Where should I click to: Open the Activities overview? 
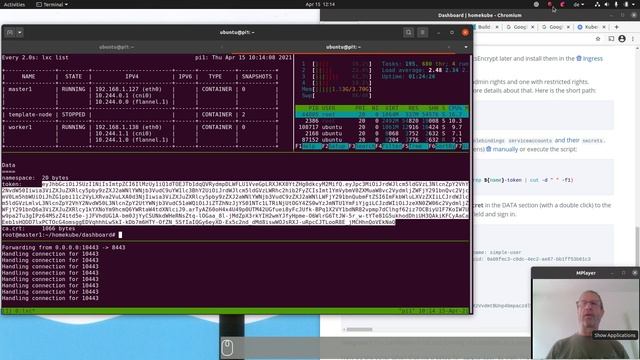coord(14,4)
